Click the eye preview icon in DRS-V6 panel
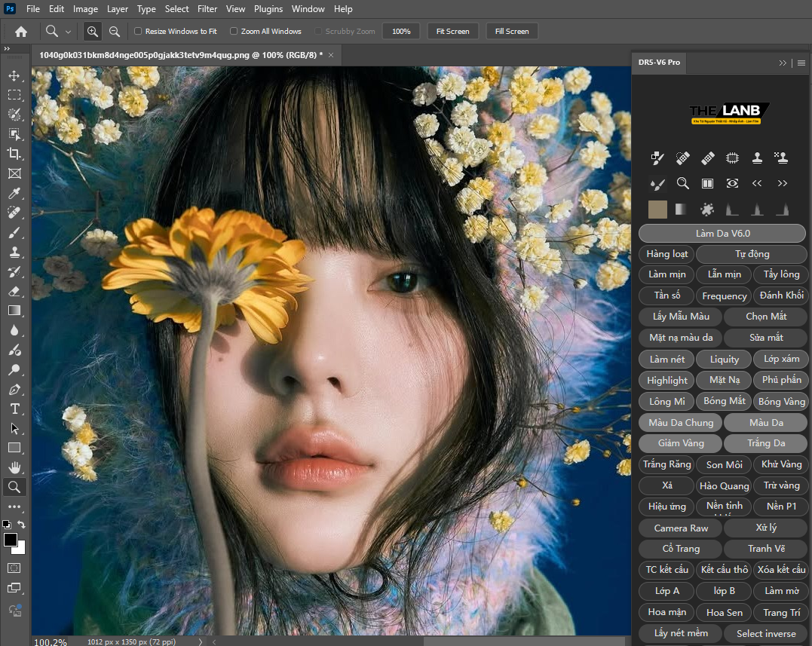 (731, 183)
